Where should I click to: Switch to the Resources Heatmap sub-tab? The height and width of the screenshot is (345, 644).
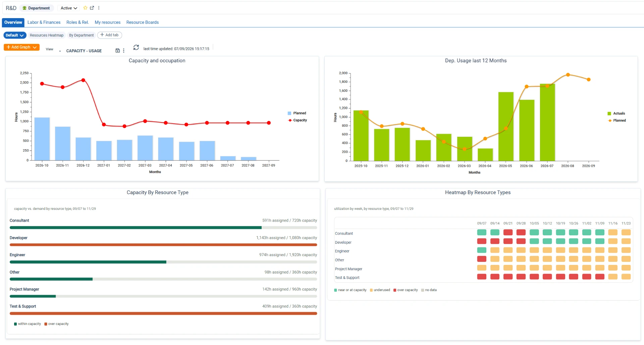click(47, 35)
